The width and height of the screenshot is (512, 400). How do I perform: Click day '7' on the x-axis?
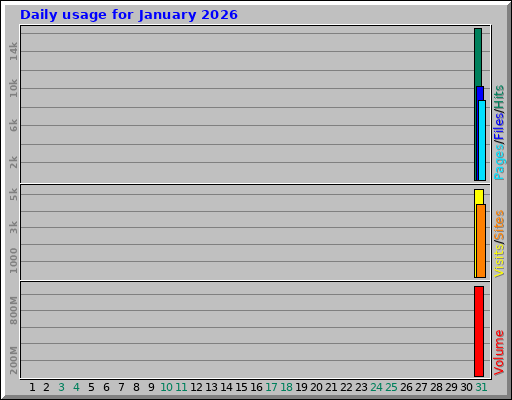point(121,387)
